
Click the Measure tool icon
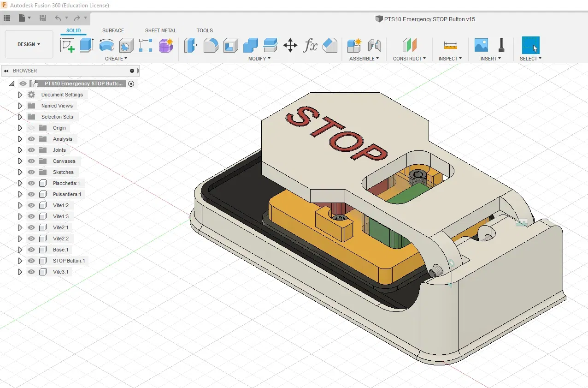tap(450, 45)
